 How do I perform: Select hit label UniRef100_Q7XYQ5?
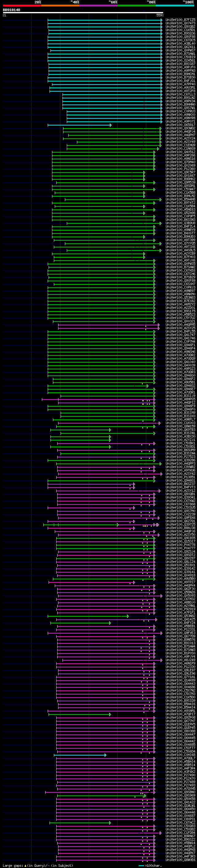180,243
